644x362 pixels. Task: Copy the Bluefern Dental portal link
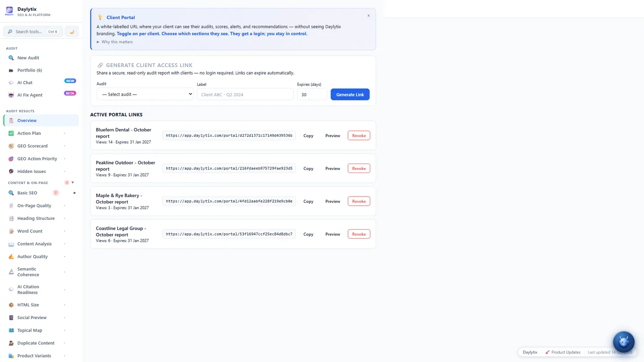309,135
